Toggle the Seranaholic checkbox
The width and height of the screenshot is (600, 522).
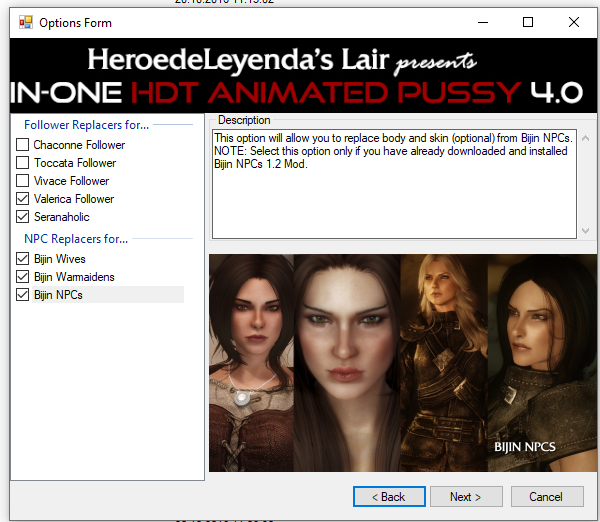point(23,217)
